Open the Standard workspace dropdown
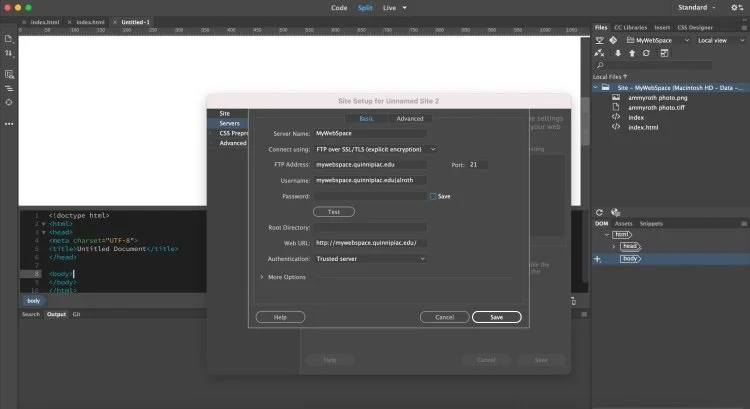Viewport: 750px width, 409px height. coord(697,8)
